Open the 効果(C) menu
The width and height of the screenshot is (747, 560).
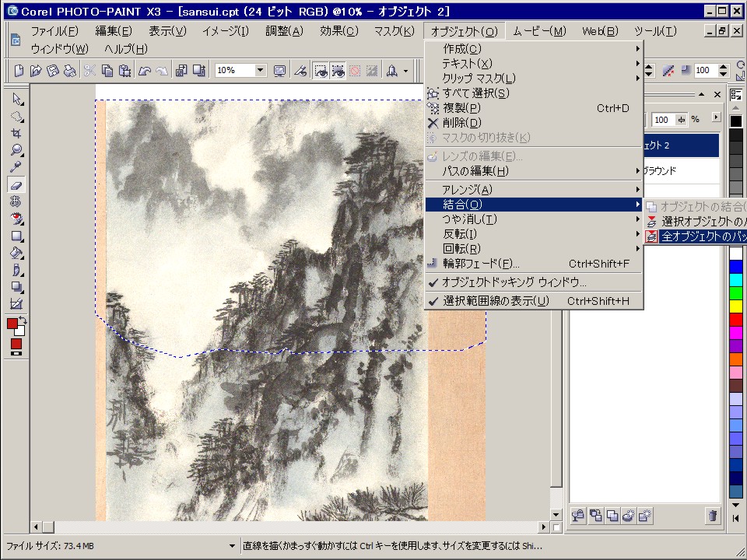(339, 31)
